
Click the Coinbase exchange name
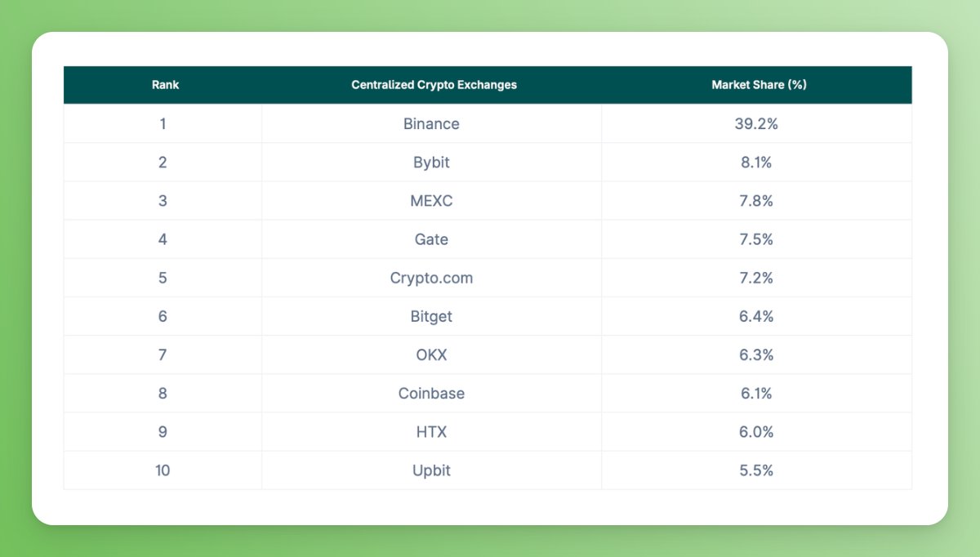(431, 394)
